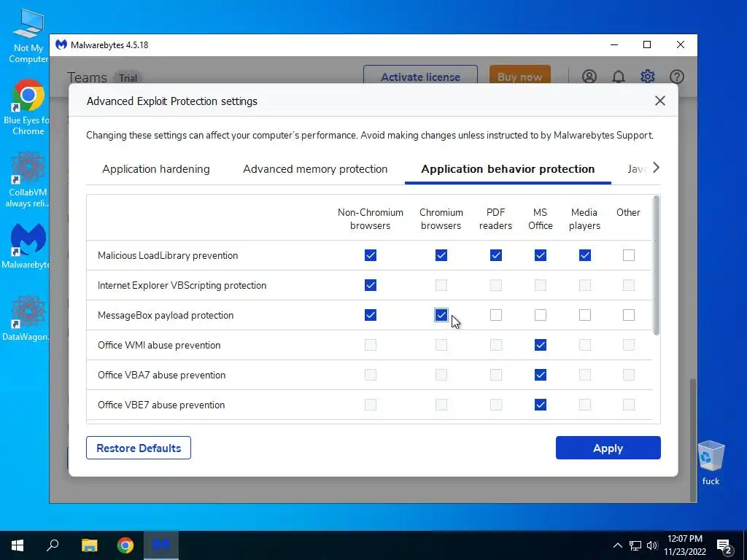Select the Recycle Bin on the desktop
The width and height of the screenshot is (747, 560).
pyautogui.click(x=711, y=462)
